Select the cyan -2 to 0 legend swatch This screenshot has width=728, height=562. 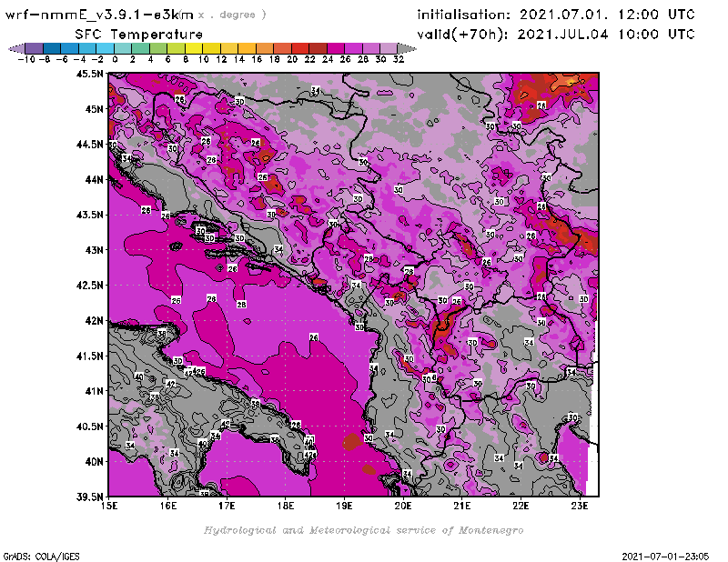click(105, 49)
